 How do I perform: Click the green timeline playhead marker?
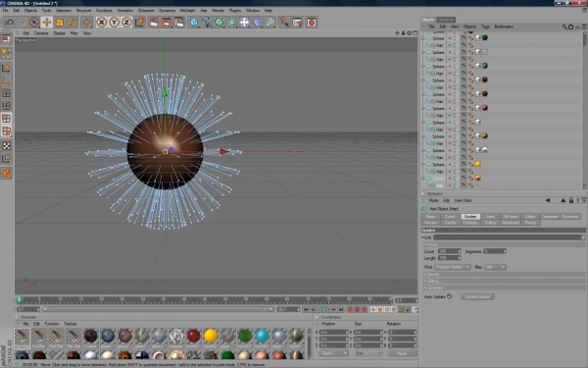pyautogui.click(x=20, y=299)
